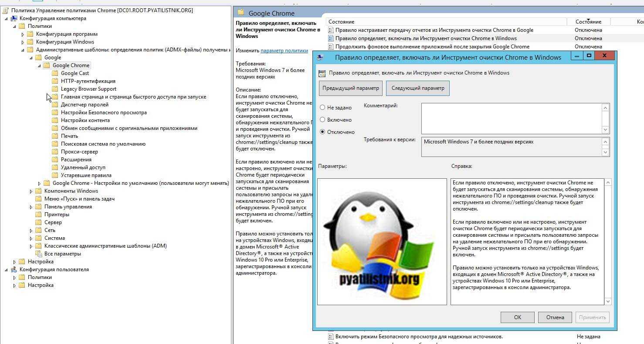The height and width of the screenshot is (344, 644).
Task: Click policy icon for 'Правило настраивает передачу отчетов'
Action: click(331, 30)
